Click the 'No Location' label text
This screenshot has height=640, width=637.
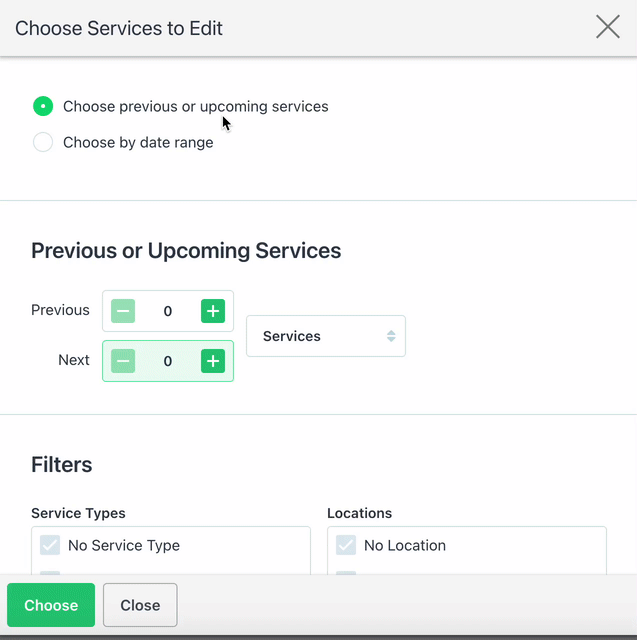coord(405,545)
